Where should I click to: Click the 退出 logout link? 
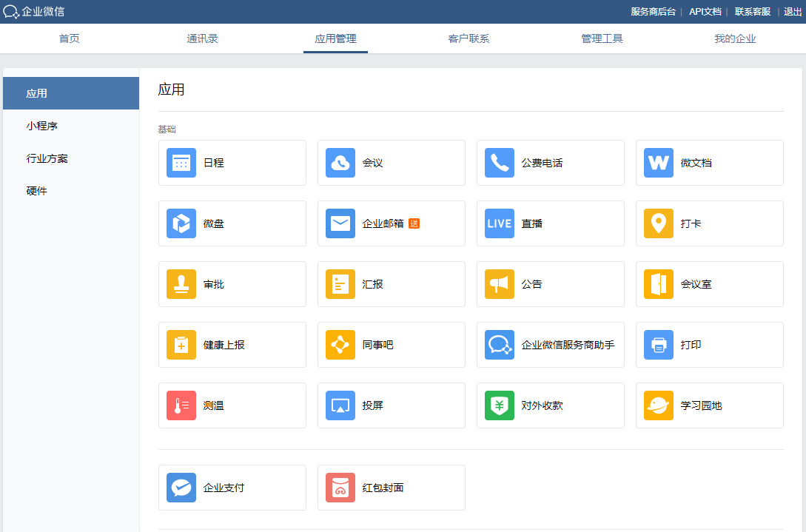[x=793, y=12]
